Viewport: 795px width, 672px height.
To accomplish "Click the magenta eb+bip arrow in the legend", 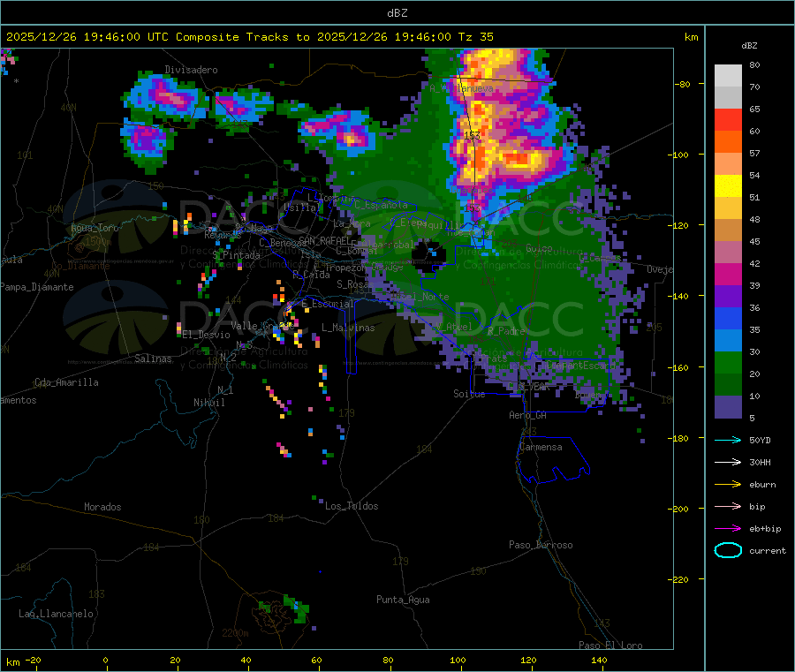I will (x=728, y=529).
